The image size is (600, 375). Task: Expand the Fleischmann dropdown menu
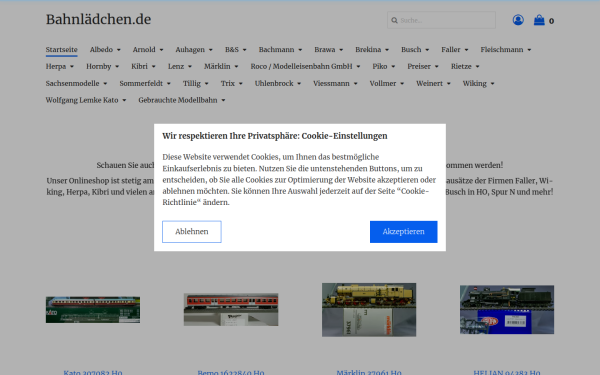[x=506, y=50]
